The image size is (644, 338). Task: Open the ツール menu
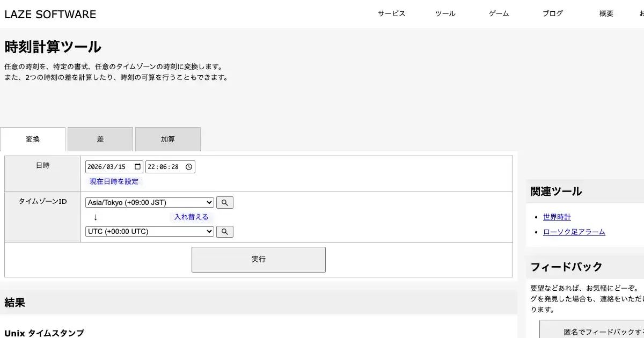(445, 14)
